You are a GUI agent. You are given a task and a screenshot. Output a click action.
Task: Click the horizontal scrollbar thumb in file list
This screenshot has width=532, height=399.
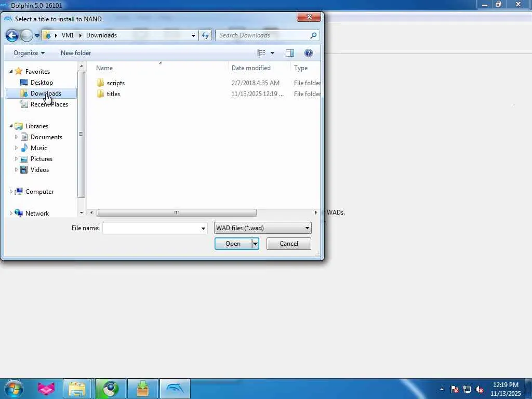pyautogui.click(x=177, y=212)
